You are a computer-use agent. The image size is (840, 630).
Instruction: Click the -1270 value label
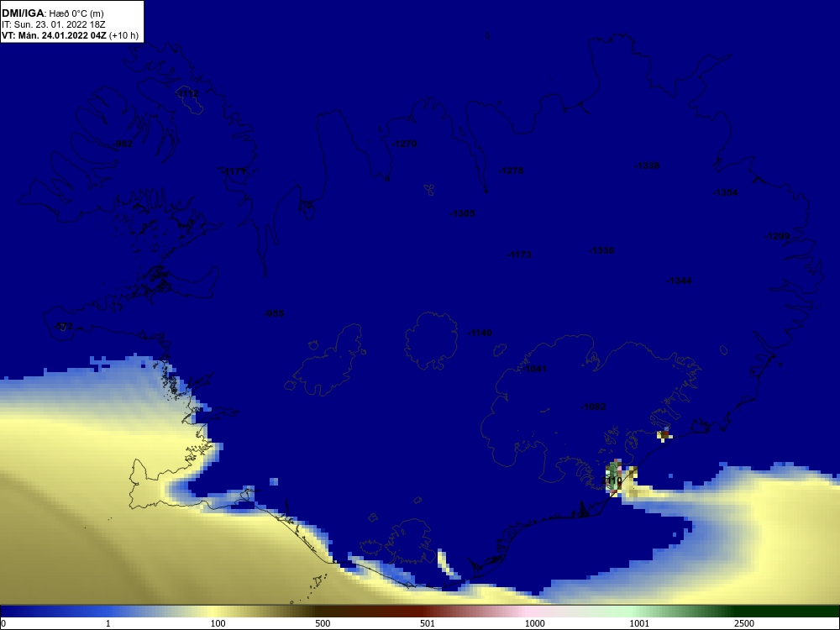(404, 144)
